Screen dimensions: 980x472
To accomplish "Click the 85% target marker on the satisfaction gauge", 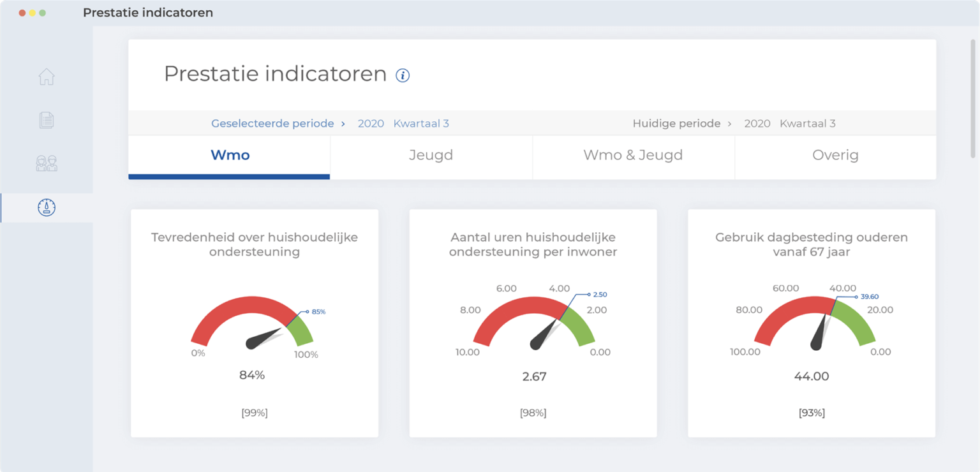I will tap(317, 311).
